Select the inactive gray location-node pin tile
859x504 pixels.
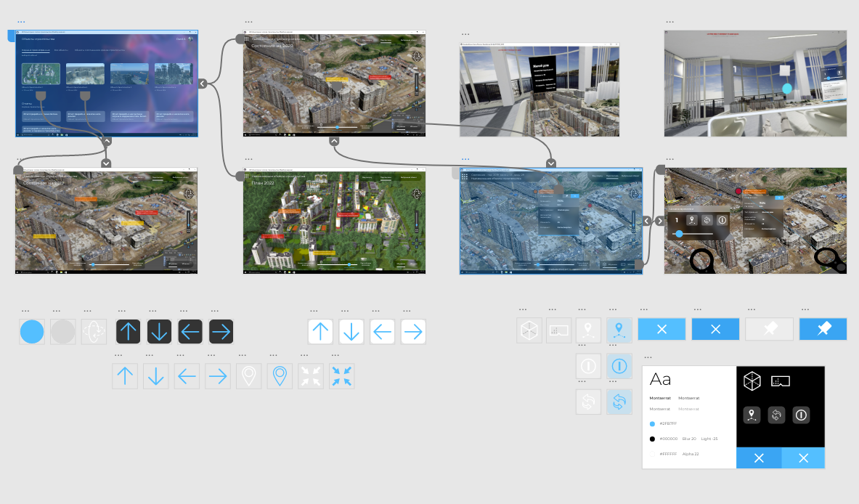point(588,330)
